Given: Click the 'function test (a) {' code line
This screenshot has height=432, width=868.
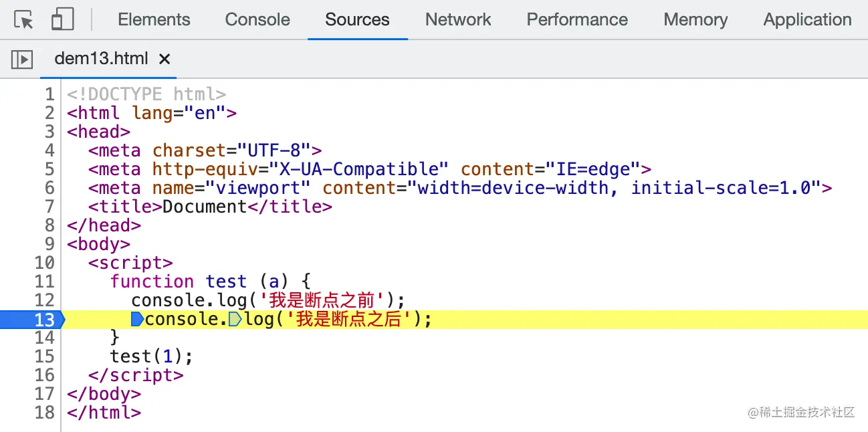Looking at the screenshot, I should pos(211,281).
